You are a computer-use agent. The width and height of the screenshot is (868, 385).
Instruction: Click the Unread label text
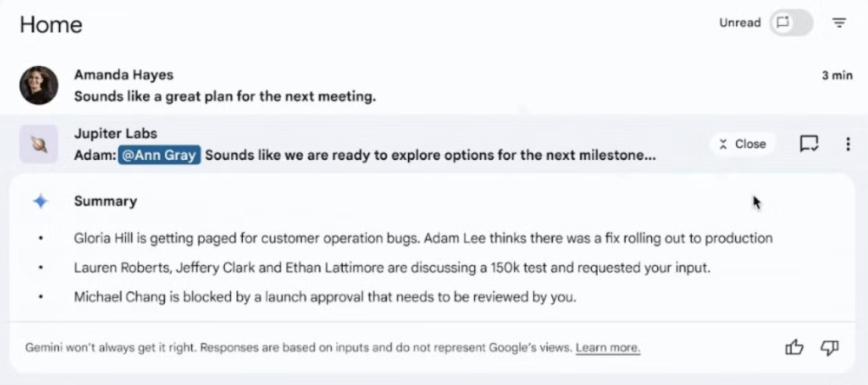(740, 23)
